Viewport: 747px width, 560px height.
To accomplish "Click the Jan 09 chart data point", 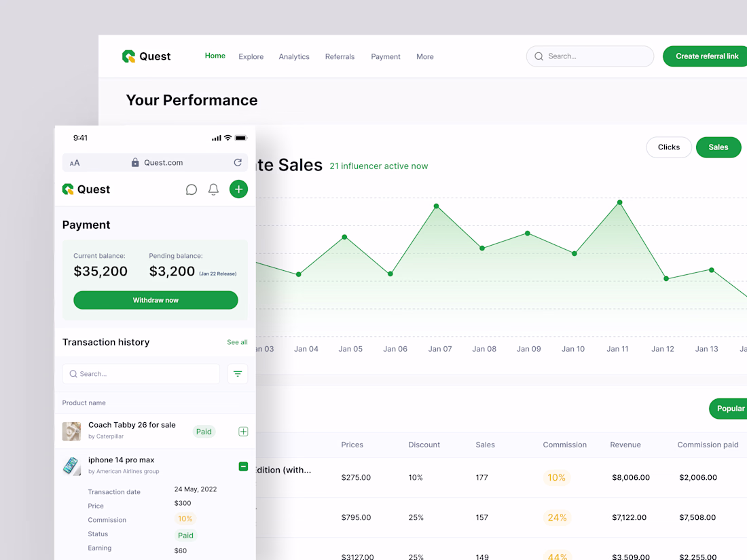I will [x=528, y=234].
